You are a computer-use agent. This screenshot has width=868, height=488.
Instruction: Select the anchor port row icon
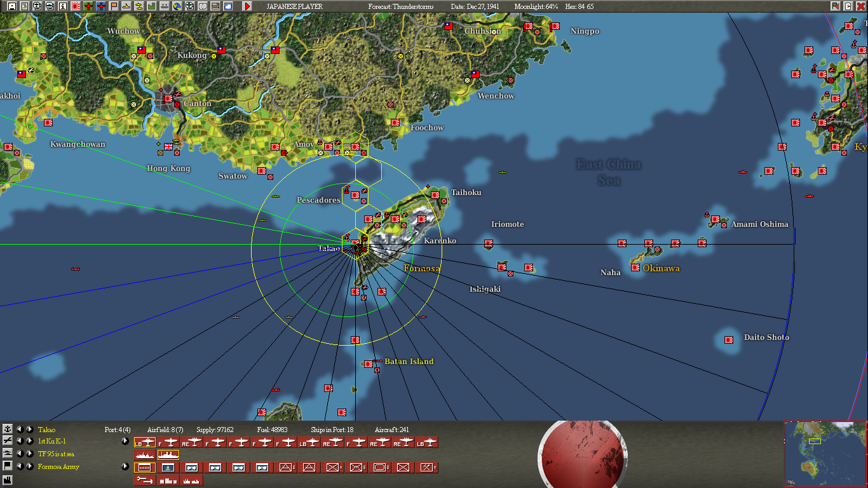point(7,430)
